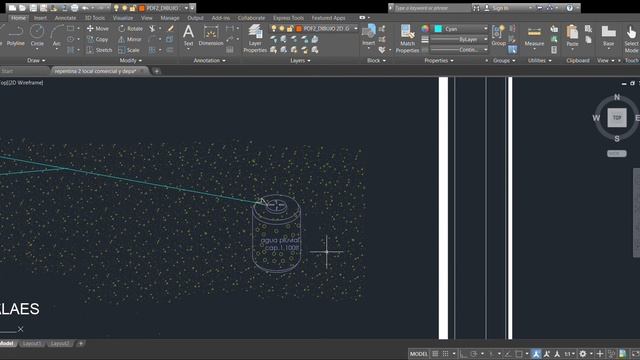
Task: Toggle ortho mode in status bar
Action: coord(464,354)
